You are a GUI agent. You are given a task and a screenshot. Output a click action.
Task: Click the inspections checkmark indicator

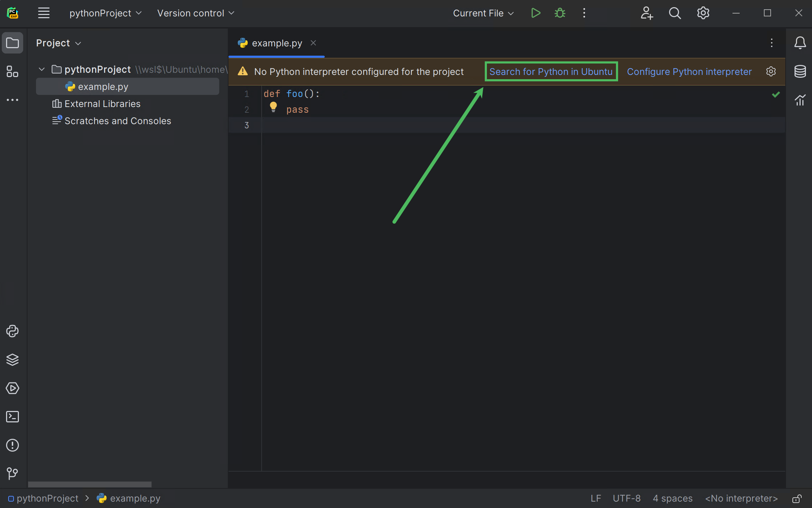775,94
